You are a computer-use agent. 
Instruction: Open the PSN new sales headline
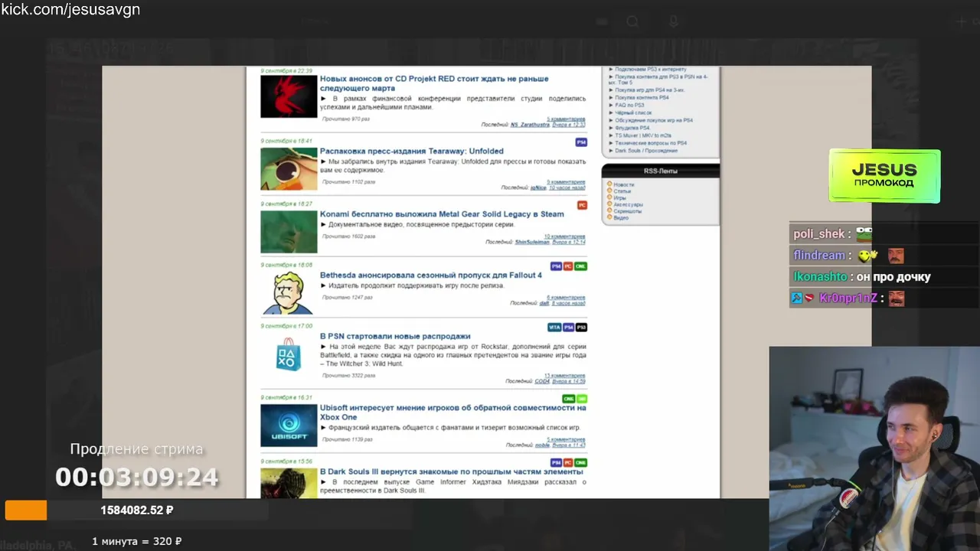pyautogui.click(x=395, y=337)
